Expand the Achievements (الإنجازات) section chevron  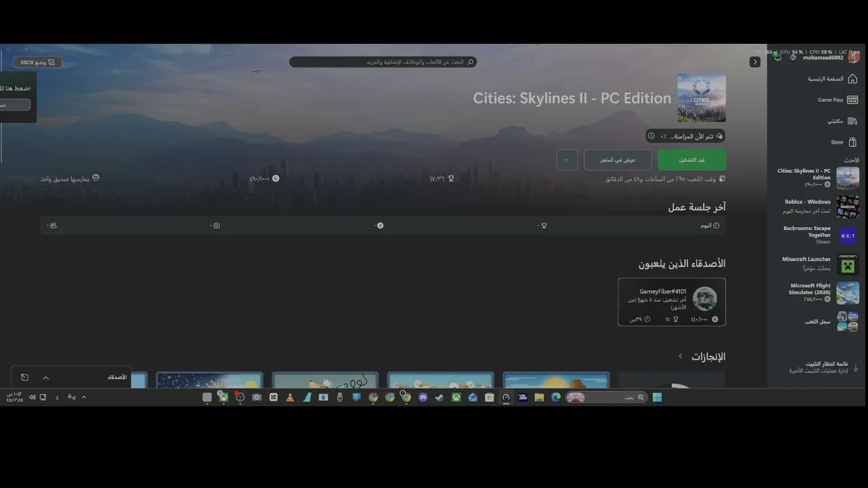pyautogui.click(x=681, y=357)
